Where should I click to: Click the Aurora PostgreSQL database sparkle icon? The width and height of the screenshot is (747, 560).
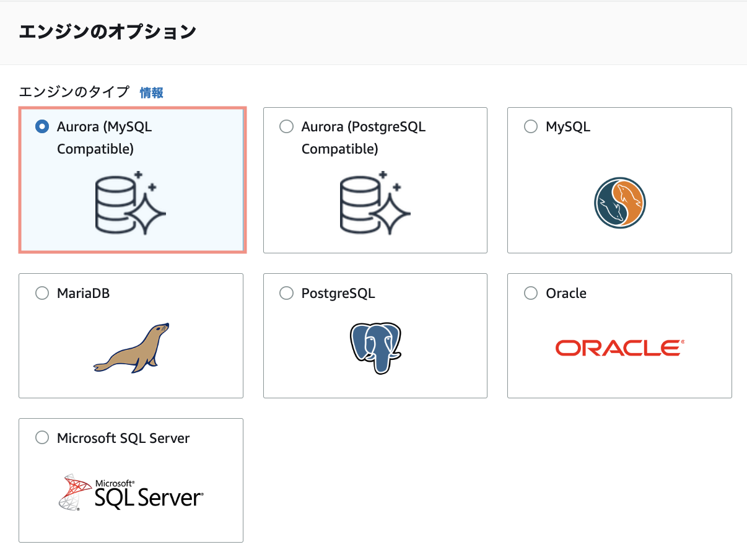click(375, 203)
